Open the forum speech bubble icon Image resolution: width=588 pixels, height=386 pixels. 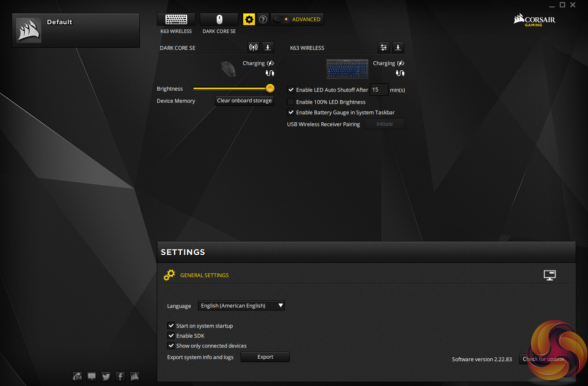[x=92, y=376]
